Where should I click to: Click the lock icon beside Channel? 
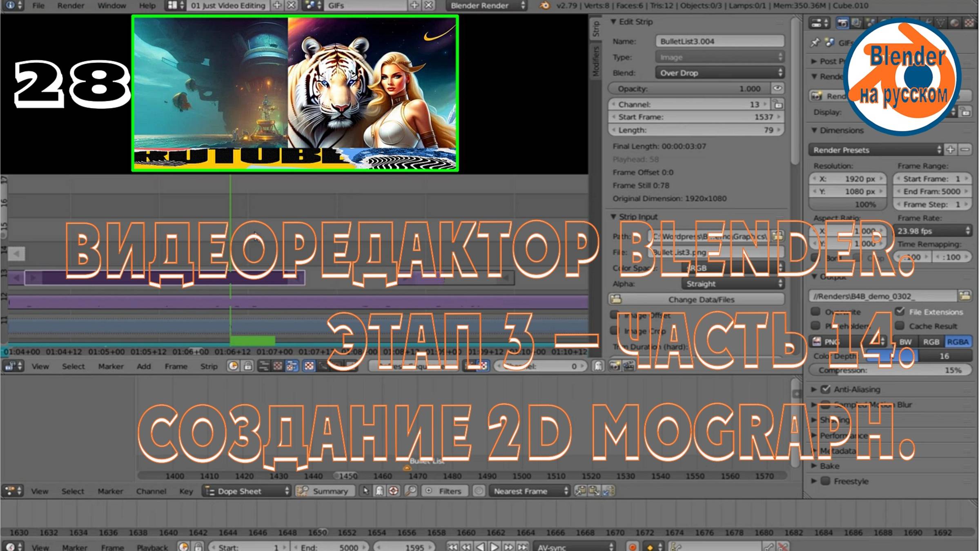click(x=778, y=104)
